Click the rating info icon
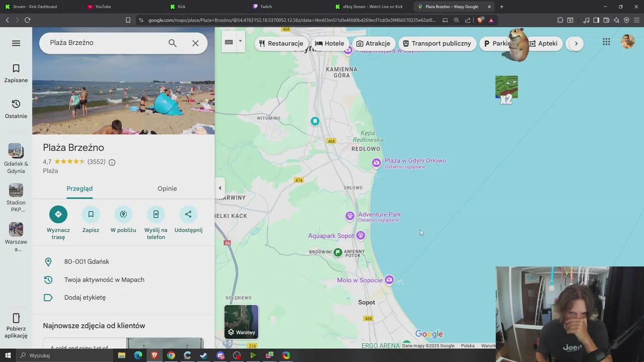The height and width of the screenshot is (362, 644). 112,162
